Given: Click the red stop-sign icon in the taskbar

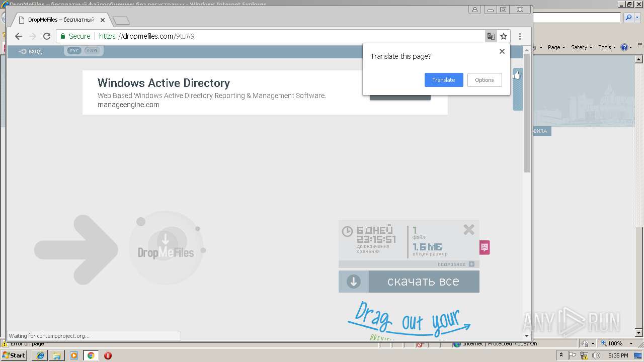Looking at the screenshot, I should (x=108, y=355).
